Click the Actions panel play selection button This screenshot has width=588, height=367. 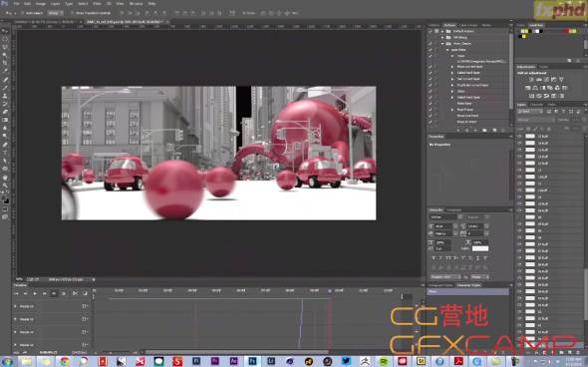(x=475, y=131)
